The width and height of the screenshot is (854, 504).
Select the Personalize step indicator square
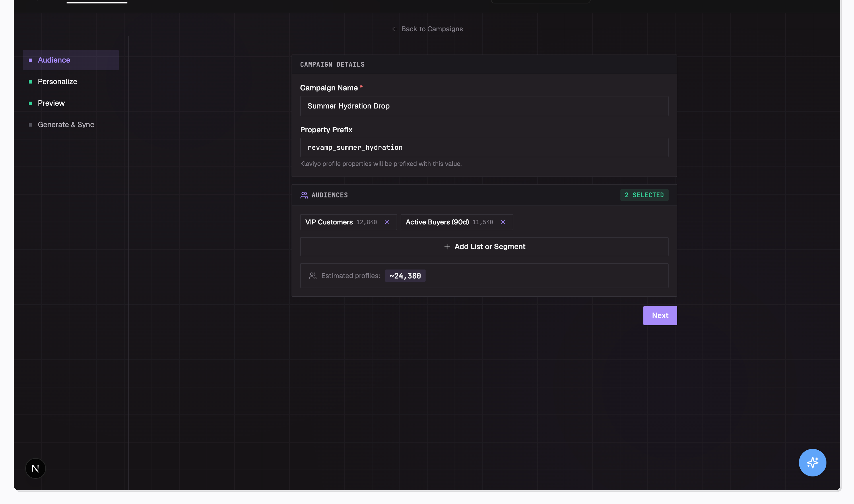coord(30,82)
